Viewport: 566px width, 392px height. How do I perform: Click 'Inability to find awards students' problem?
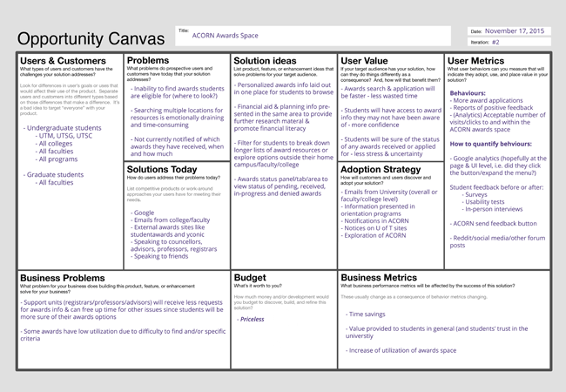pyautogui.click(x=178, y=89)
